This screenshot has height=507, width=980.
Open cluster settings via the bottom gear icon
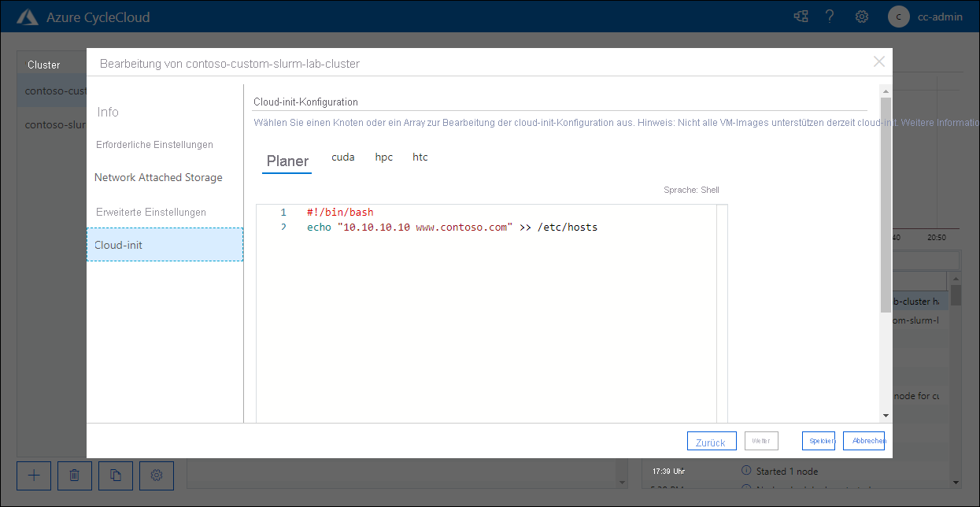[x=156, y=476]
